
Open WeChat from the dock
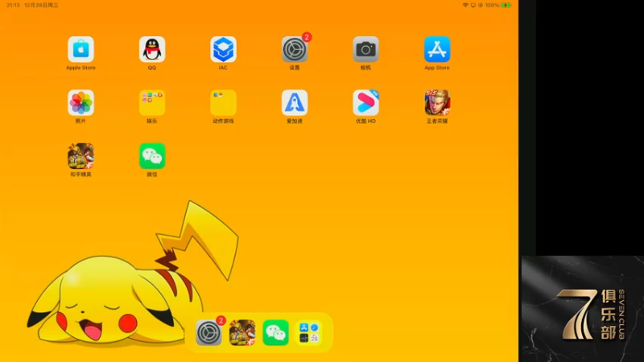pos(275,333)
